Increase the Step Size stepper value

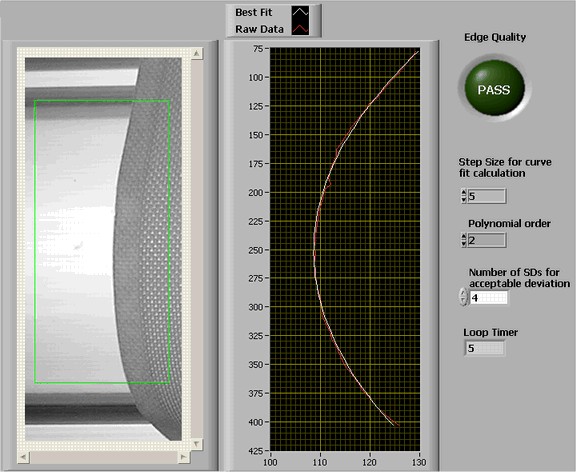(x=464, y=192)
